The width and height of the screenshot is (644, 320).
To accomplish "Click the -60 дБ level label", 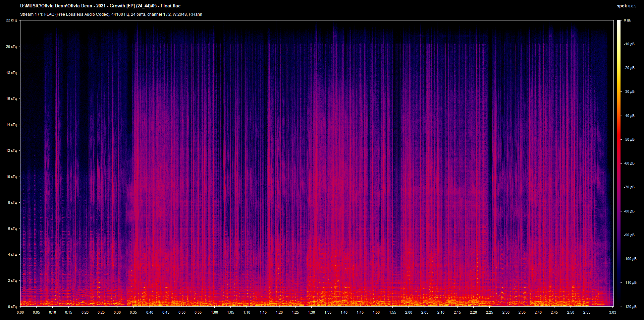I will tap(629, 164).
